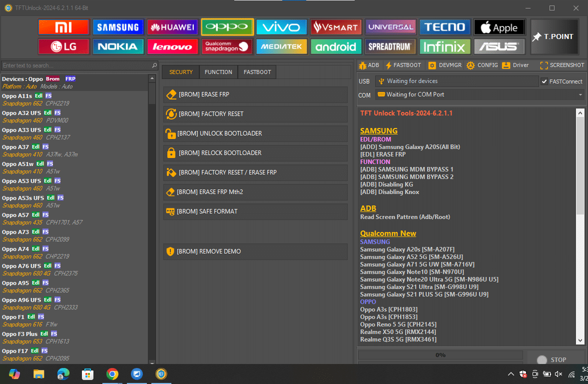Open the ADB tool from the top toolbar
The height and width of the screenshot is (384, 588).
[x=369, y=65]
